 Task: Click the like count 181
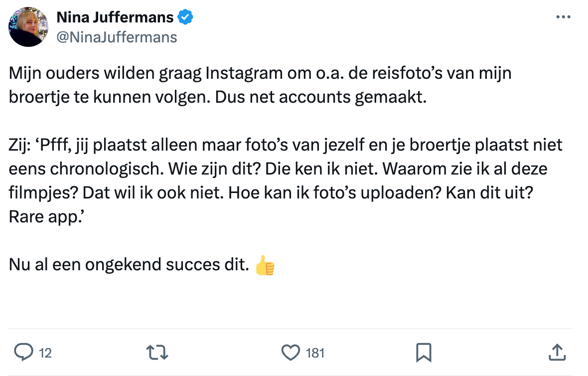[x=315, y=353]
